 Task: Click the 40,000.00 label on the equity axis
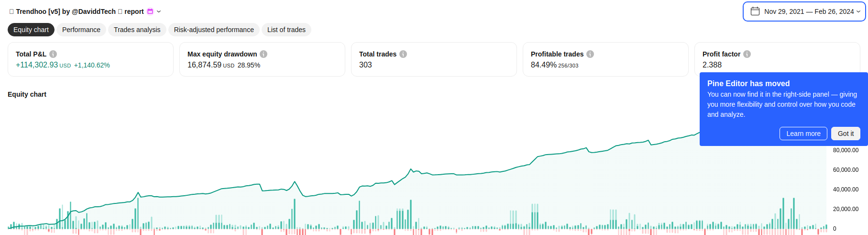pos(846,190)
